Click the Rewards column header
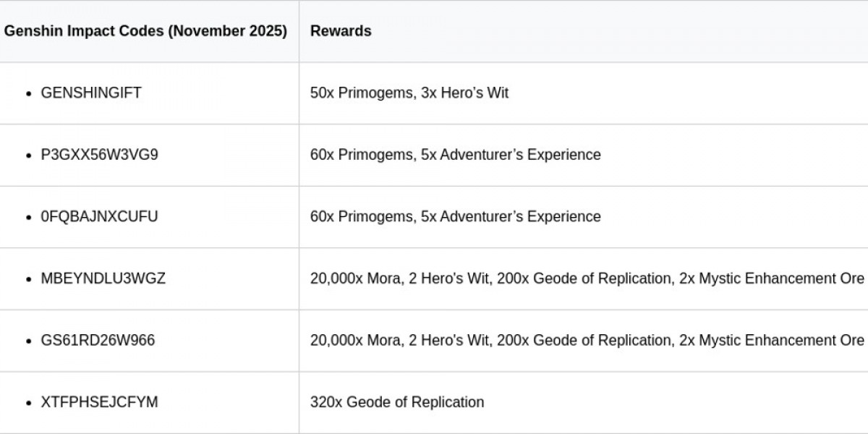 [x=341, y=31]
